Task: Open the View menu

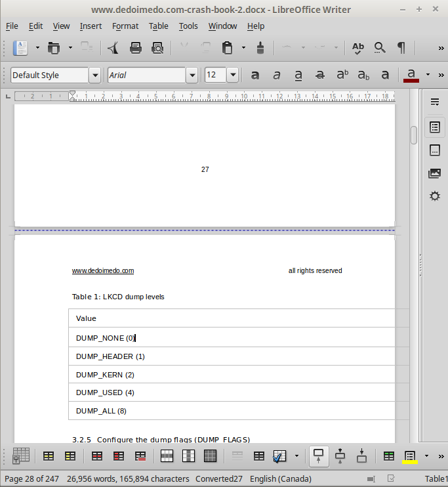Action: tap(61, 26)
